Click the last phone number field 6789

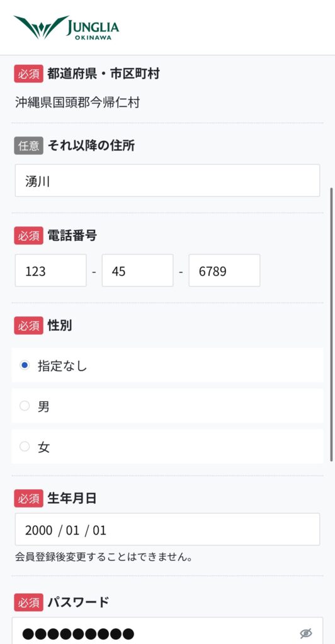pyautogui.click(x=224, y=270)
